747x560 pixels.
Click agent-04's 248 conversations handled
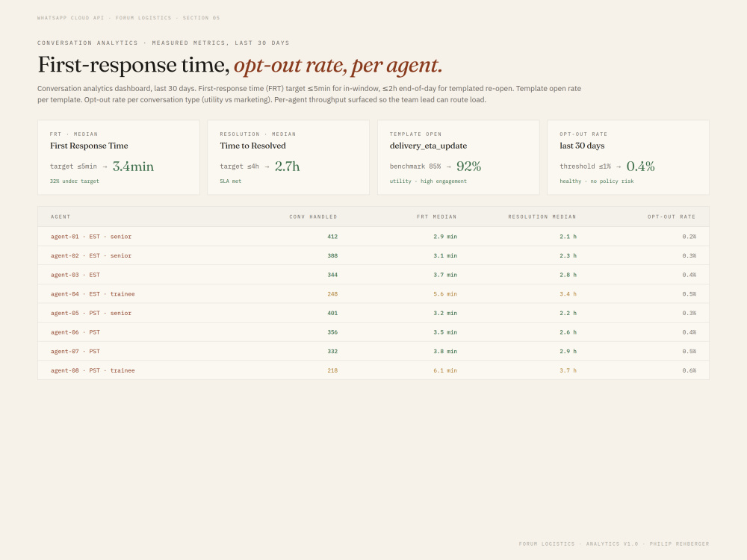click(x=332, y=293)
